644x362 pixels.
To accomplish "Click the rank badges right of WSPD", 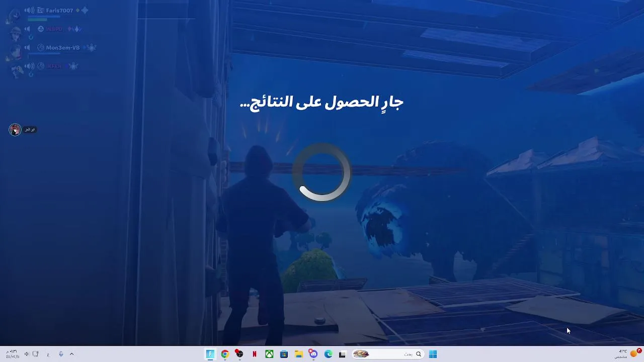I will point(74,29).
